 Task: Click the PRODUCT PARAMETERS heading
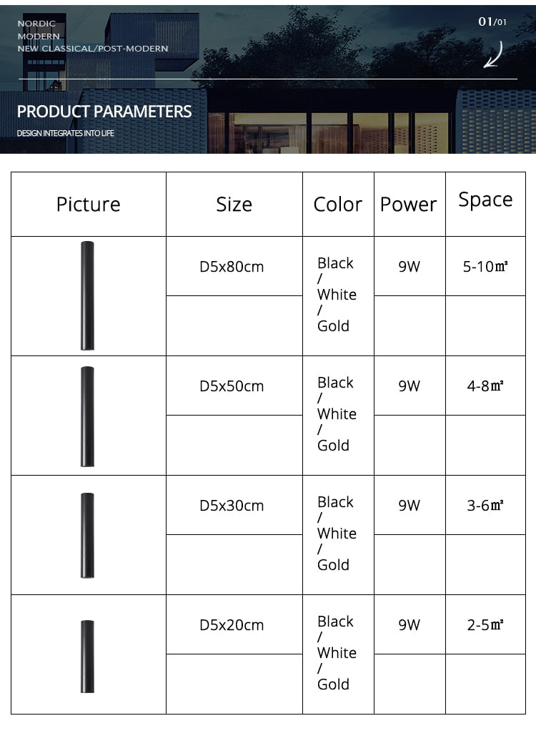104,112
